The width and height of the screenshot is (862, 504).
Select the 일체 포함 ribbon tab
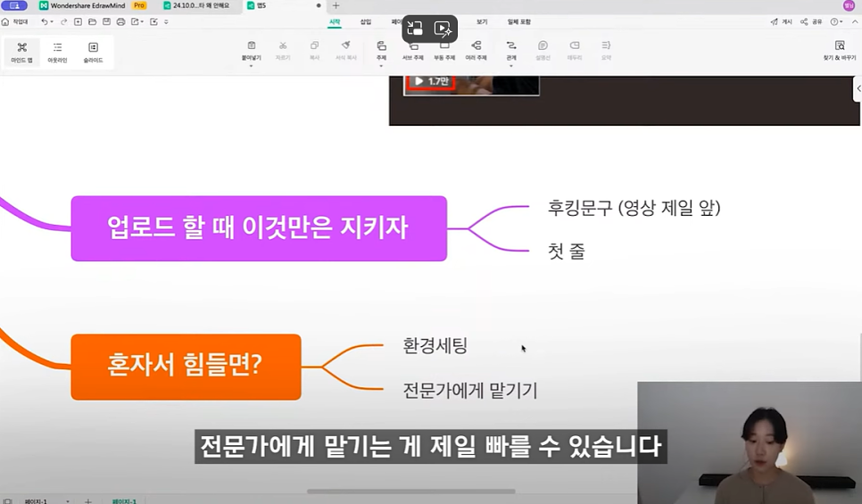point(519,21)
